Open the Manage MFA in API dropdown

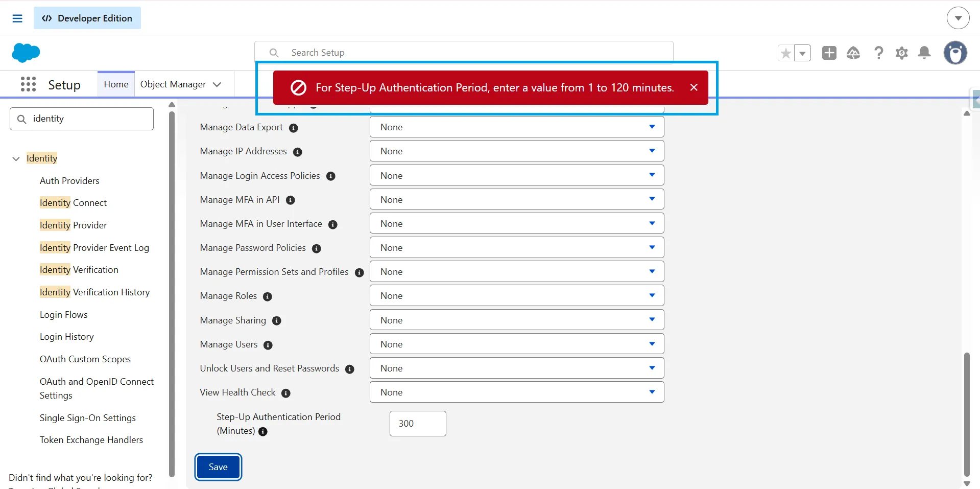517,199
